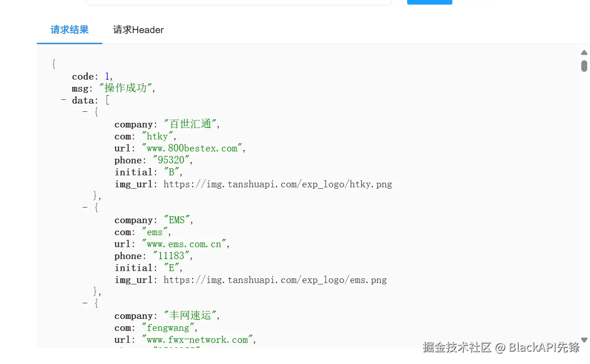Collapse the data array node

[64, 100]
